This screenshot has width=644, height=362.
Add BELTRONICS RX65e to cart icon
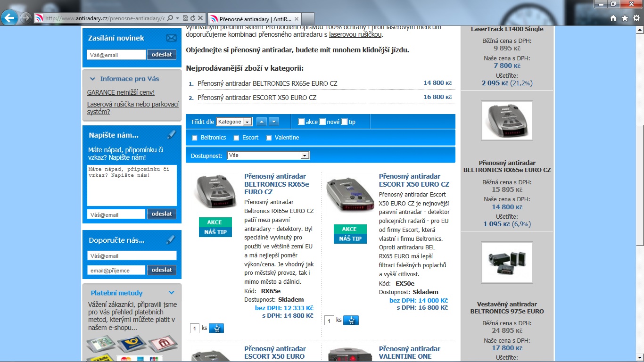pos(216,328)
